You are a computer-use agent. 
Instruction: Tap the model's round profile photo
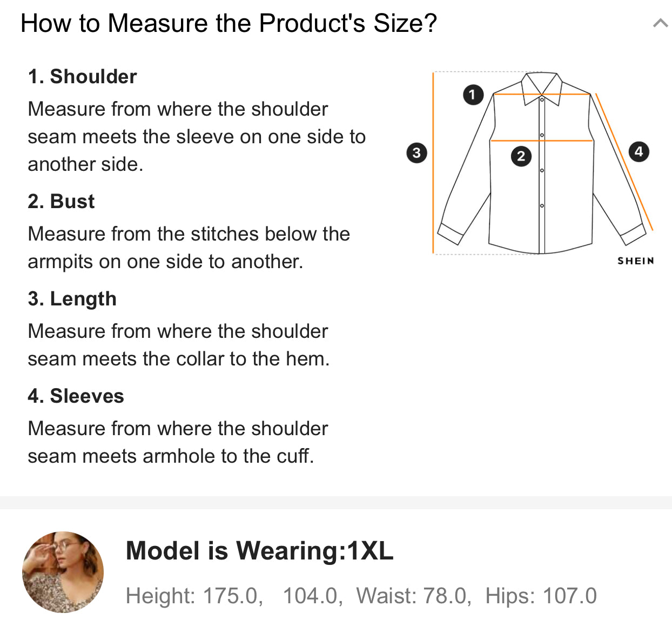[63, 572]
